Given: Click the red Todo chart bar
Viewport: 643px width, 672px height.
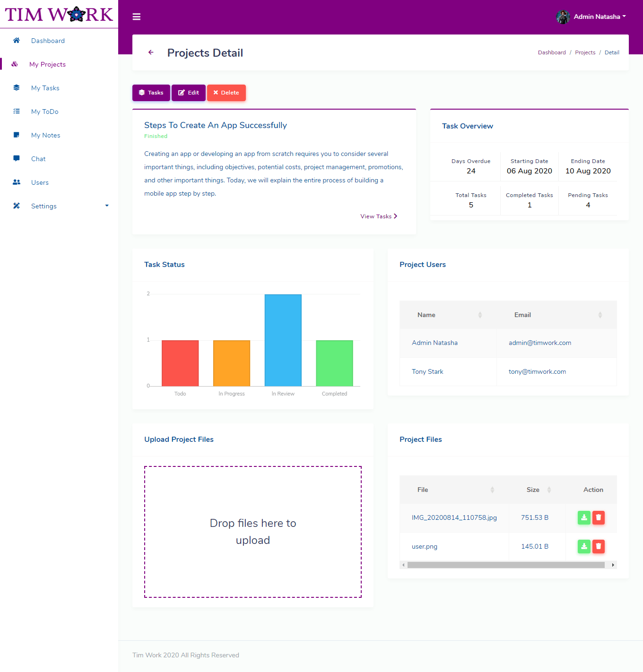Looking at the screenshot, I should click(x=180, y=363).
